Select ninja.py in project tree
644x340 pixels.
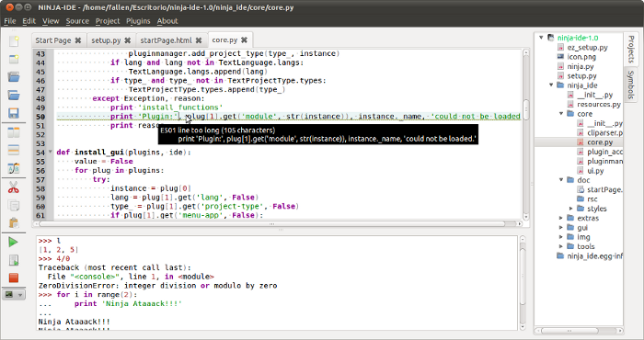pyautogui.click(x=581, y=66)
